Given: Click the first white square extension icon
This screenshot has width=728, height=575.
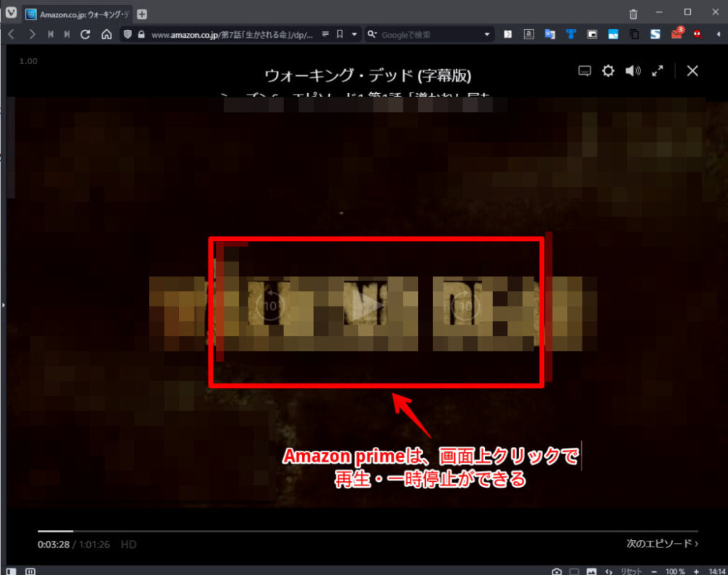Looking at the screenshot, I should pyautogui.click(x=507, y=34).
